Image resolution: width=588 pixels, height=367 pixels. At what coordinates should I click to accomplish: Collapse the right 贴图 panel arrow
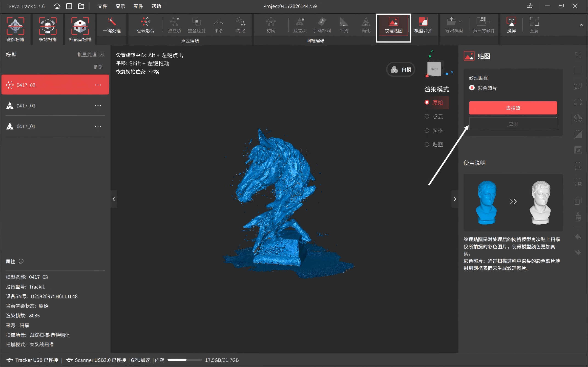click(x=455, y=199)
